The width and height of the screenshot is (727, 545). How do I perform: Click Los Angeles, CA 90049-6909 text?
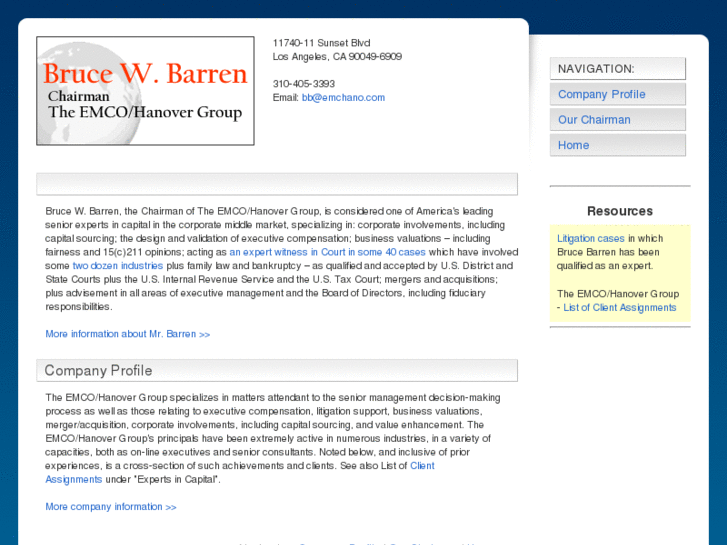coord(337,57)
